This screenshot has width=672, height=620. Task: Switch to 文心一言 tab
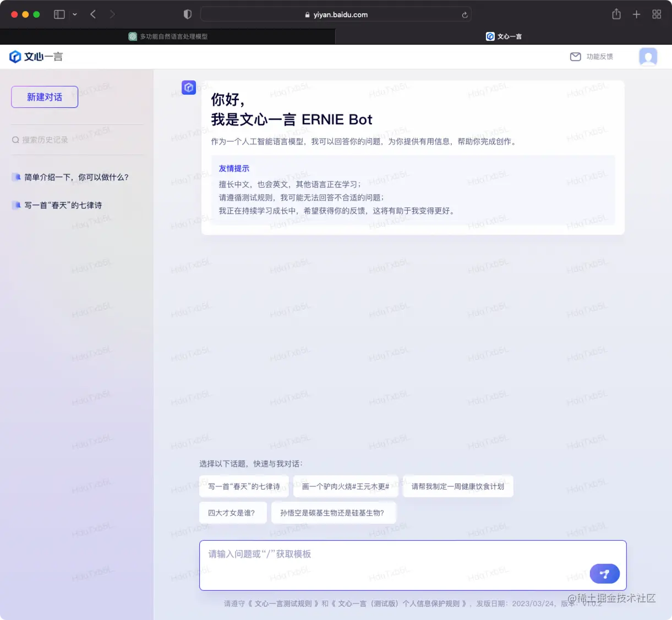(504, 36)
